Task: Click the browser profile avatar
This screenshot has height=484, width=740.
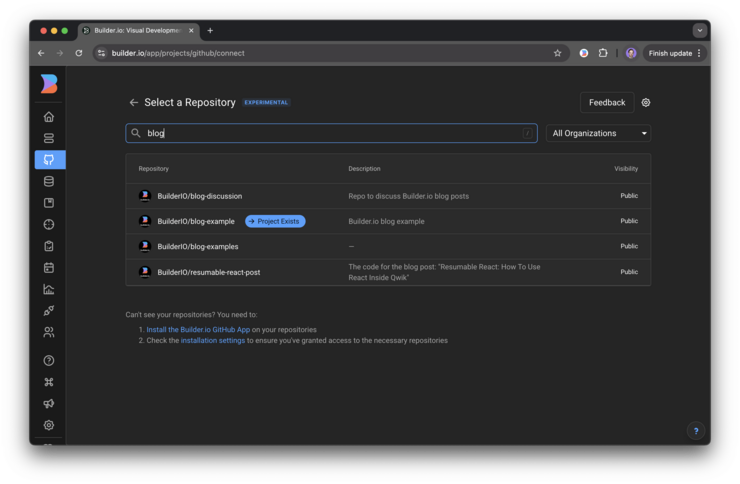Action: tap(631, 53)
